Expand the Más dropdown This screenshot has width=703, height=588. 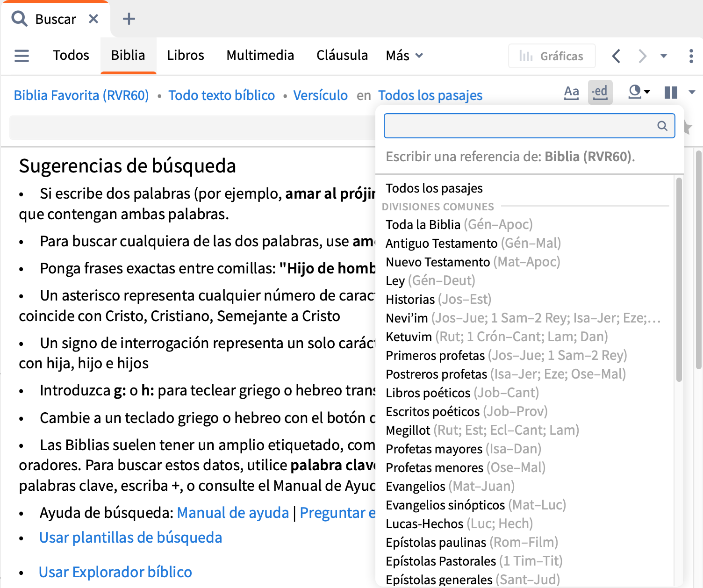point(404,56)
